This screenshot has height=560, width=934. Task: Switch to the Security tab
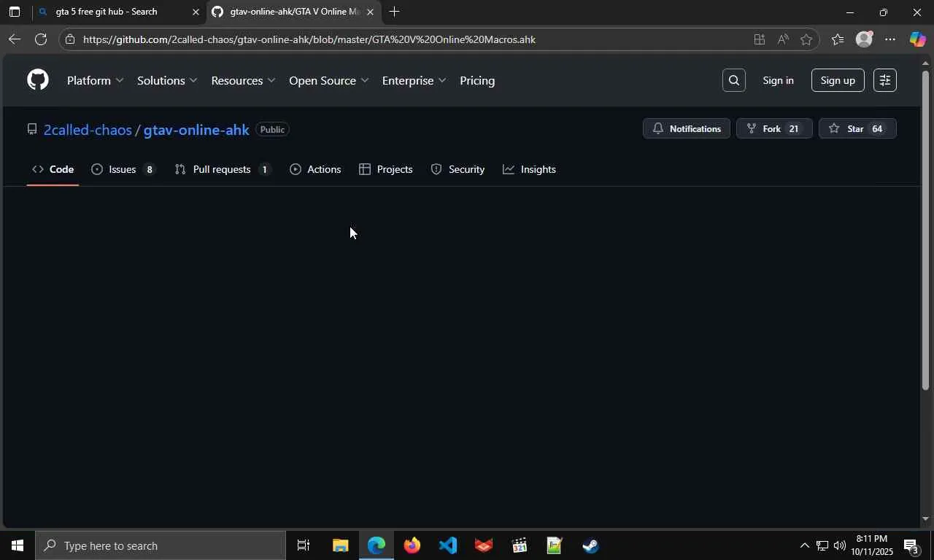click(458, 169)
